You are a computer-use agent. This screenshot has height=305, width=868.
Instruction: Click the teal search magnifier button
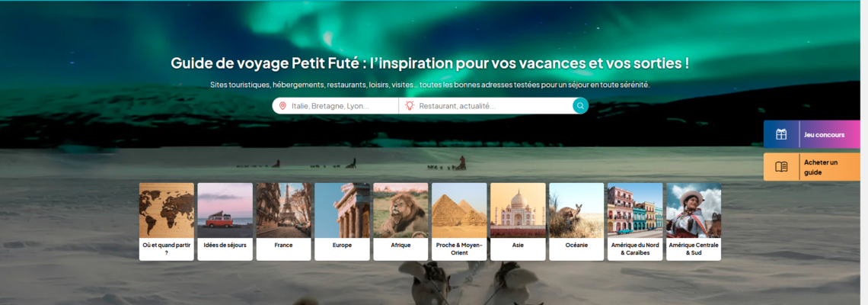point(580,106)
